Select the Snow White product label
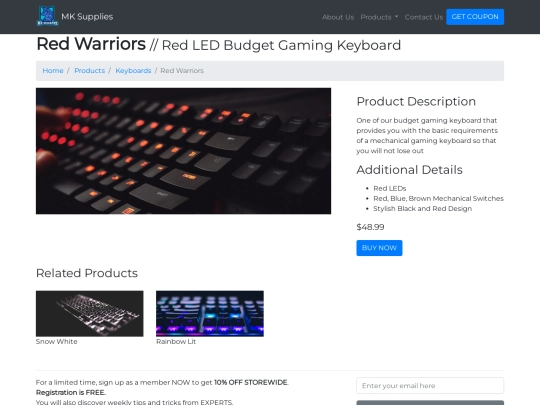 (x=56, y=342)
